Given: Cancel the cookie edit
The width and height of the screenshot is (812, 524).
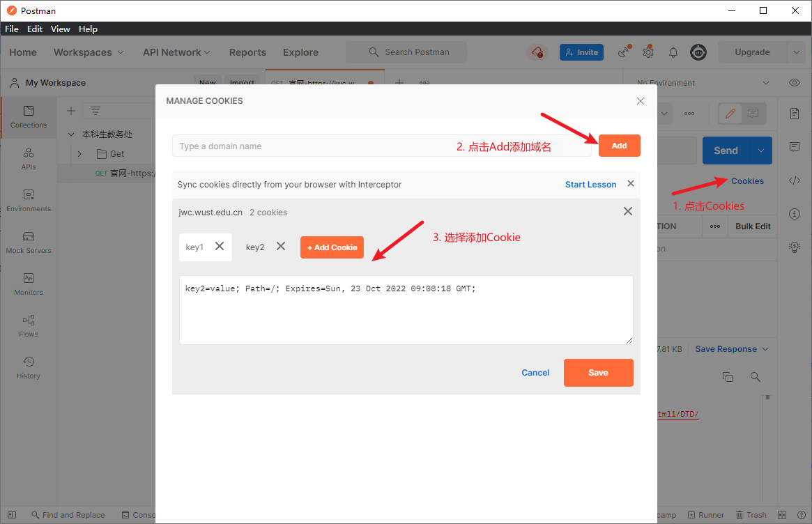Looking at the screenshot, I should coord(535,373).
